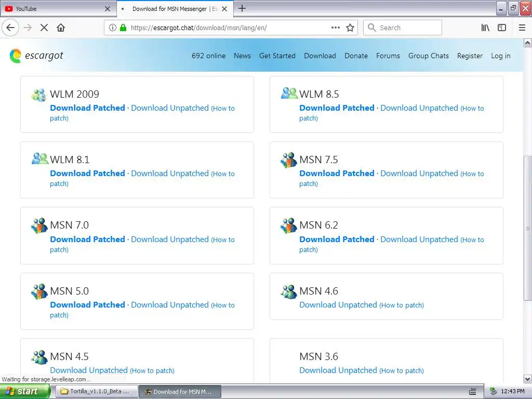Screen dimensions: 532x399
Task: Download Unpatched WLM 8.5
Action: (419, 108)
